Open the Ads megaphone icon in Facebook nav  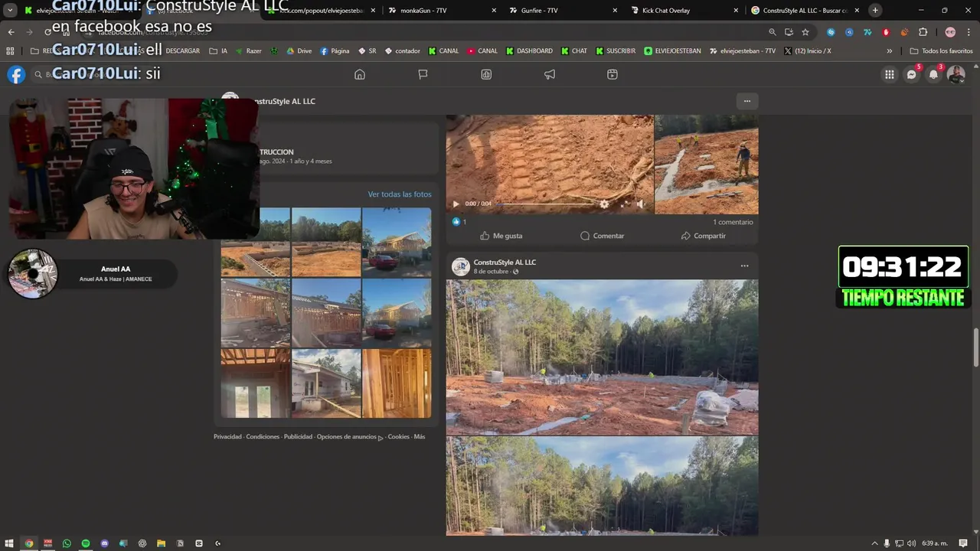[x=550, y=74]
